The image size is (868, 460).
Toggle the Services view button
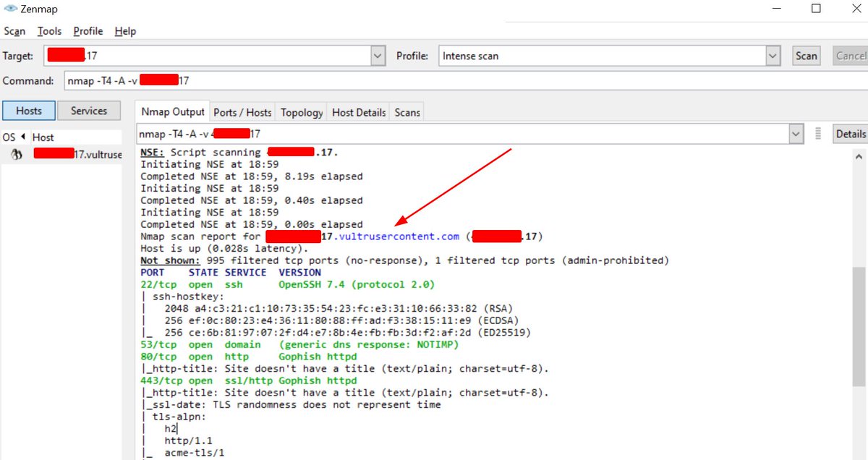(89, 111)
